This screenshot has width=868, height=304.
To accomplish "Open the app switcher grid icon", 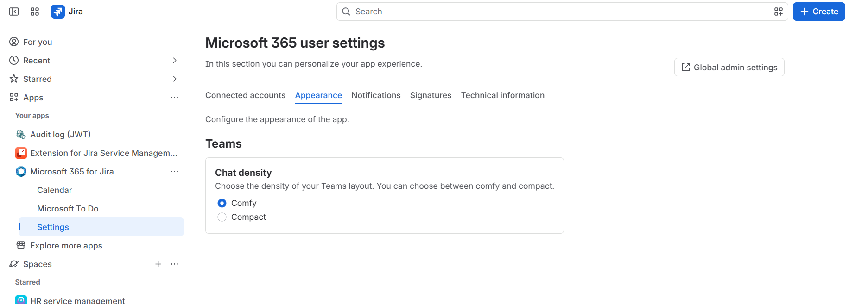I will (x=35, y=12).
